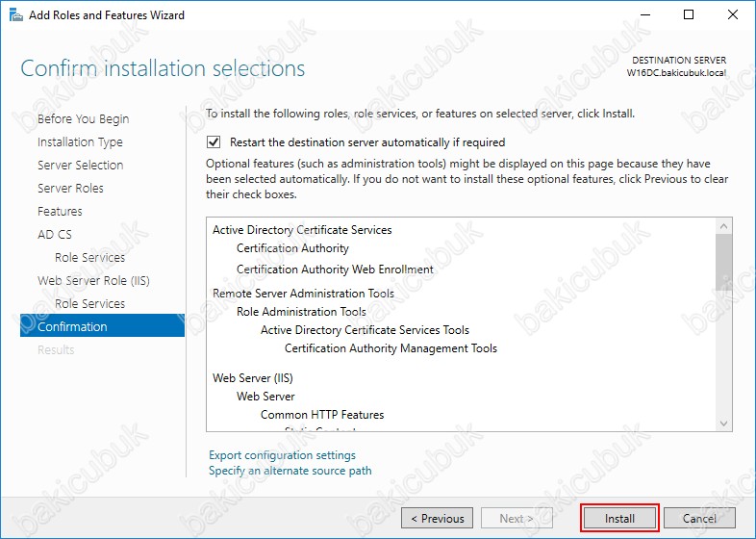Open Role Services under AD CS
This screenshot has height=539, width=756.
pos(90,258)
